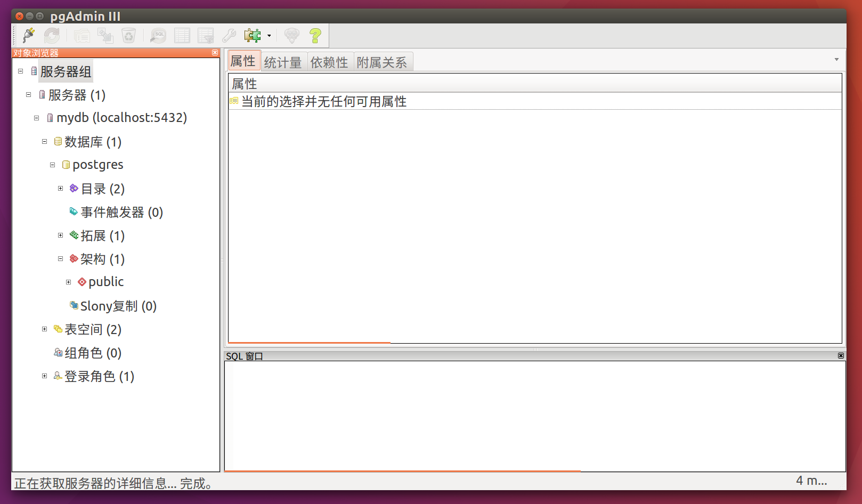Click the refresh object toolbar icon

pyautogui.click(x=52, y=36)
